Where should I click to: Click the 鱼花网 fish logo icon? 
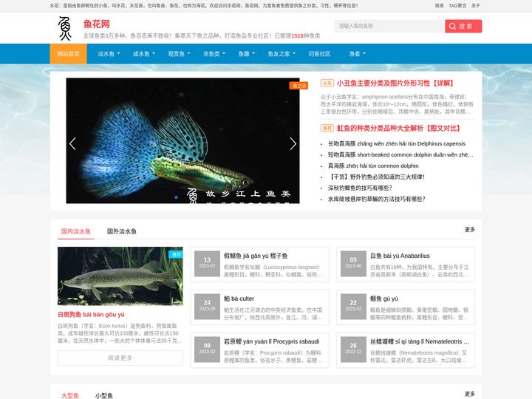64,29
